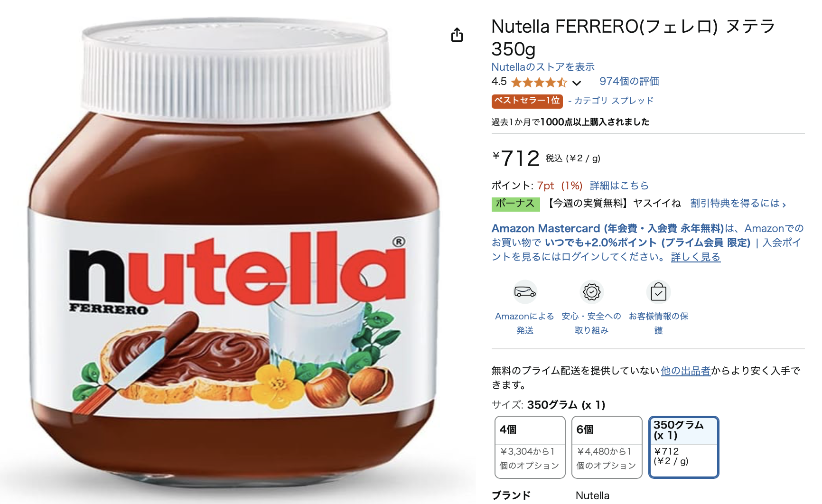Viewport: 822px width, 504px height.
Task: Click the customer info protection bag icon
Action: [x=658, y=292]
